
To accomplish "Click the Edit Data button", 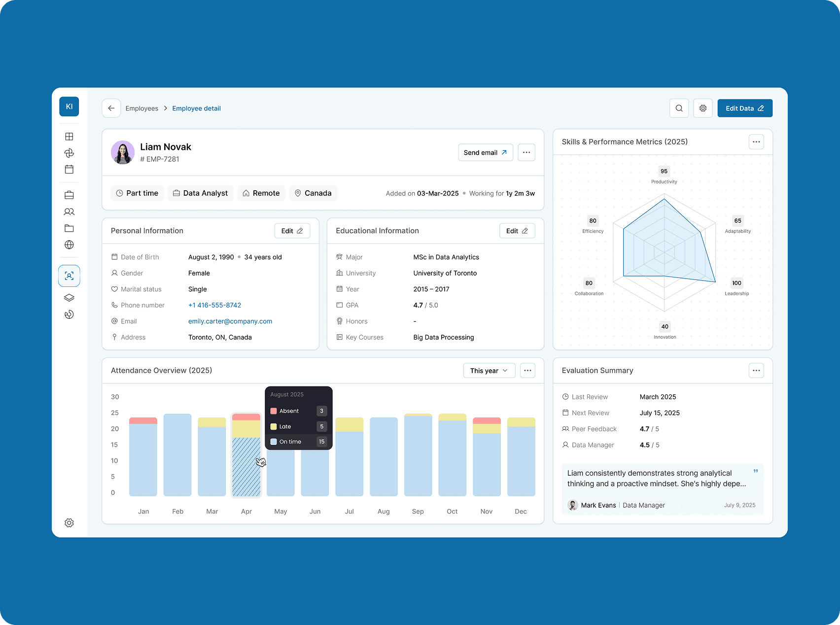I will point(745,108).
